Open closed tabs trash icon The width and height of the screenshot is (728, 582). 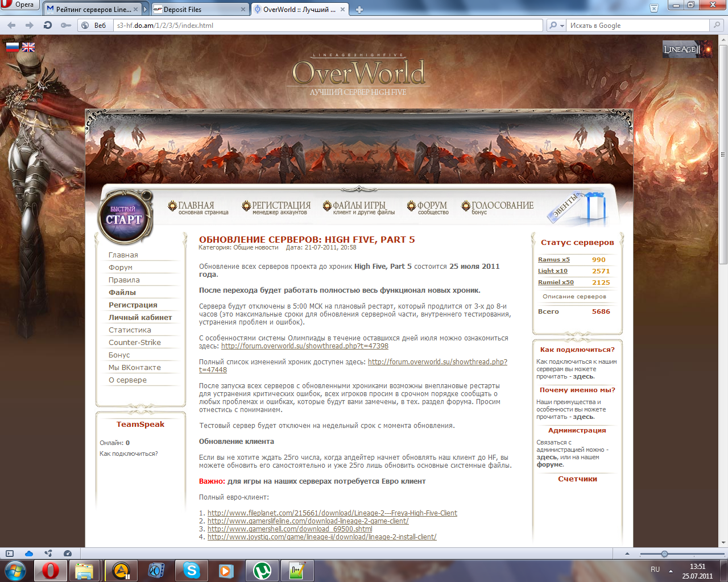click(654, 9)
